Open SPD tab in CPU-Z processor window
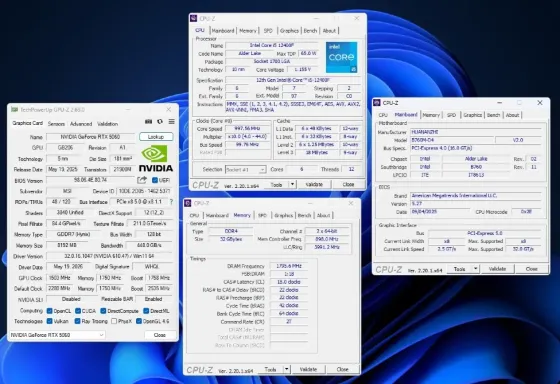 (x=268, y=31)
